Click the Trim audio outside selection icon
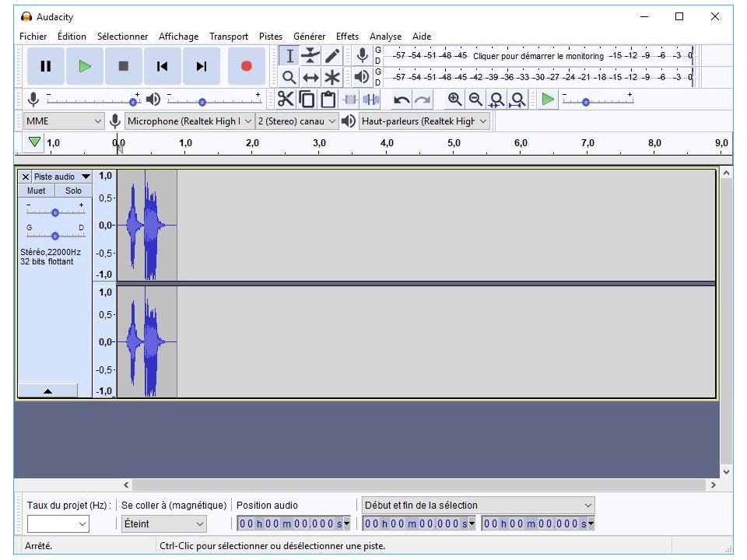The image size is (747, 560). click(349, 99)
